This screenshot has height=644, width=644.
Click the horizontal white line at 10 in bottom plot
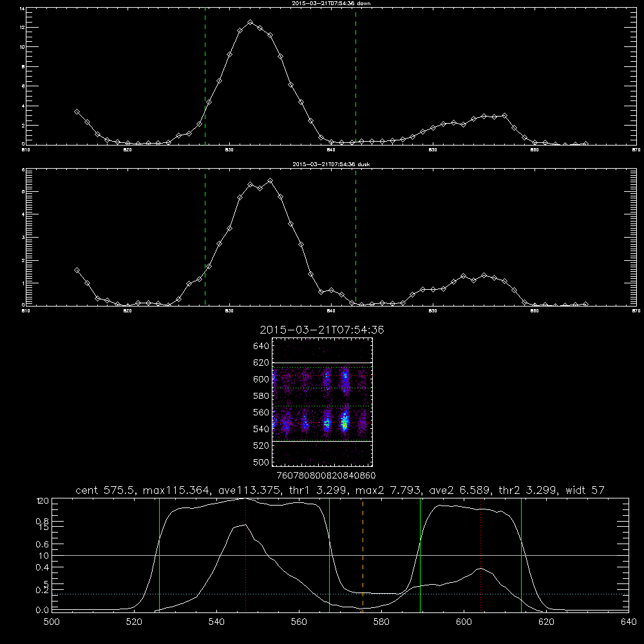click(x=340, y=555)
